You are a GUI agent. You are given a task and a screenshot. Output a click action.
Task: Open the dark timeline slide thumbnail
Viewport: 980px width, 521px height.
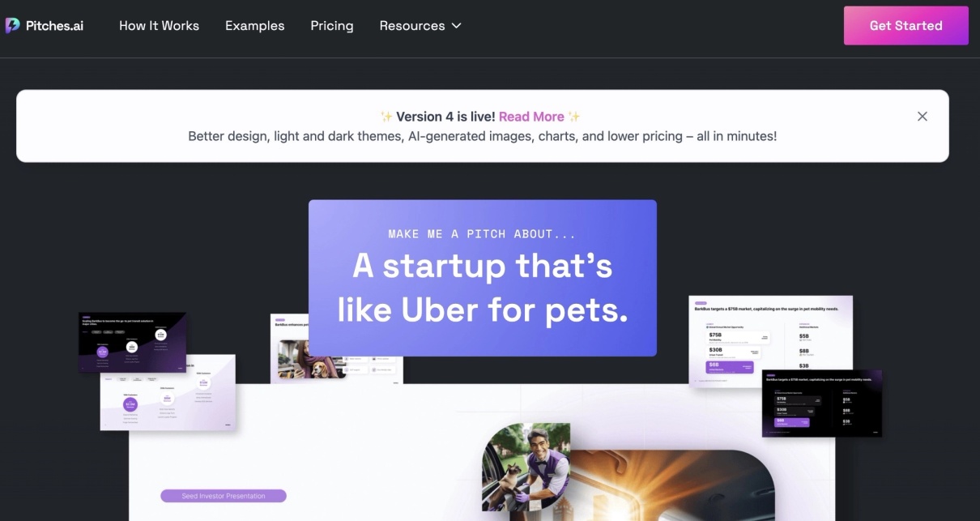tap(132, 343)
